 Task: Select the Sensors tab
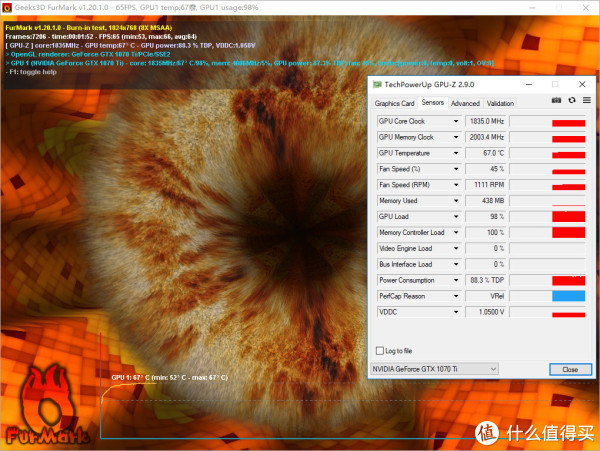pyautogui.click(x=433, y=103)
